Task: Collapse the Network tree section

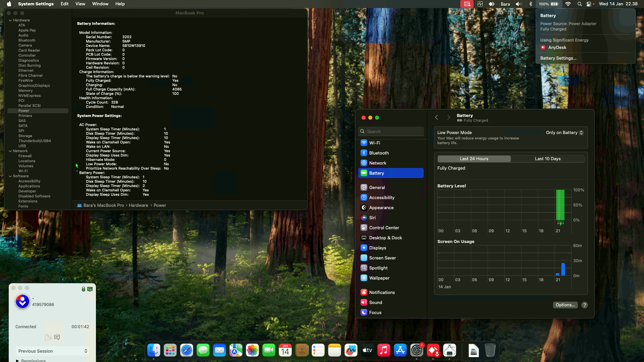Action: coord(10,151)
